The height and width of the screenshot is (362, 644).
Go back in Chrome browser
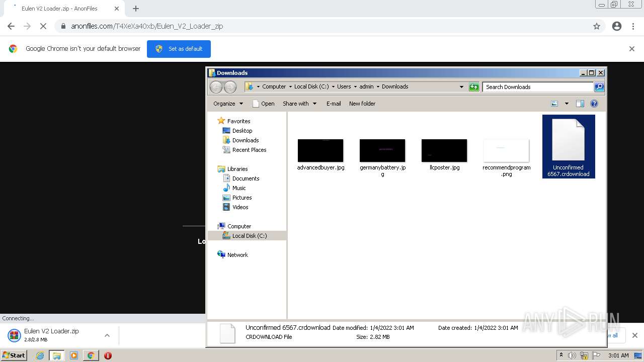click(x=11, y=26)
